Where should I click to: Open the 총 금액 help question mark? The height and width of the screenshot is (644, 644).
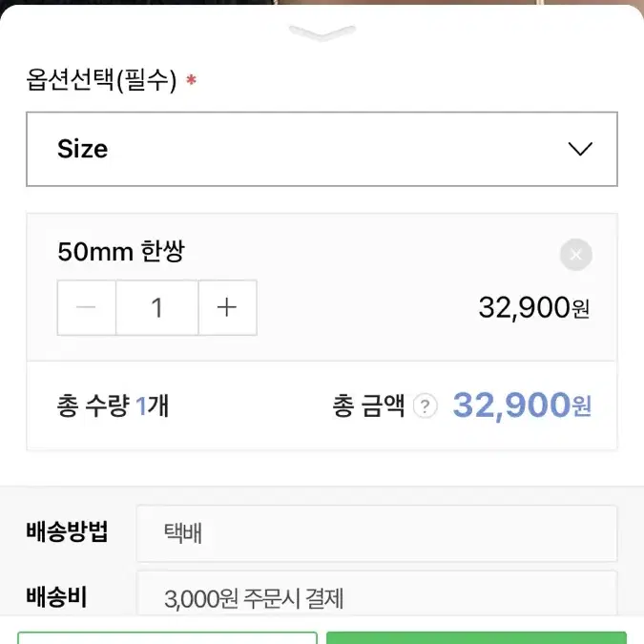pos(426,405)
